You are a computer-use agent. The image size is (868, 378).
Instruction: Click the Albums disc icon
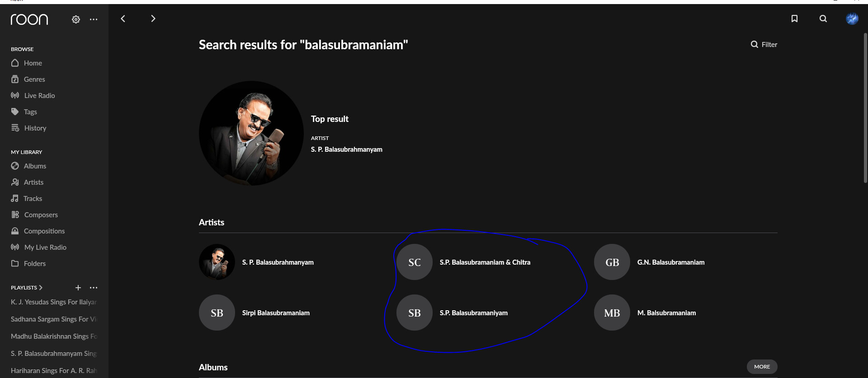point(15,166)
